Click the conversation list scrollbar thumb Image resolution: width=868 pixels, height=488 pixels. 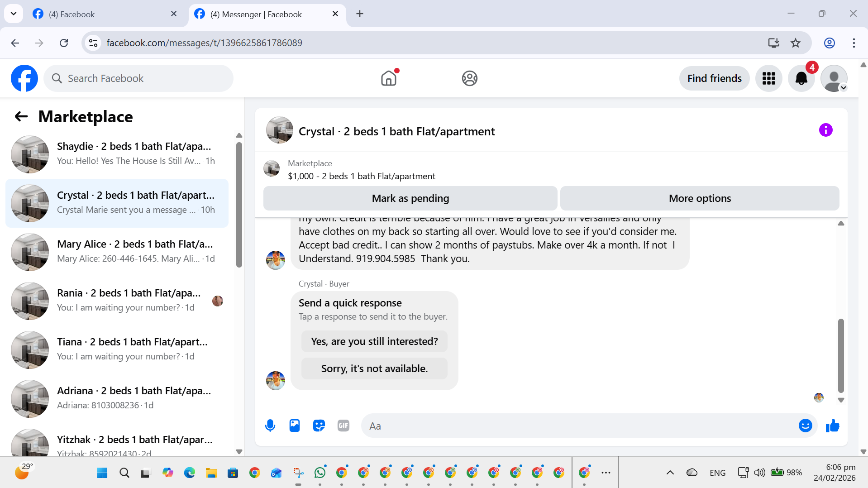coord(239,205)
